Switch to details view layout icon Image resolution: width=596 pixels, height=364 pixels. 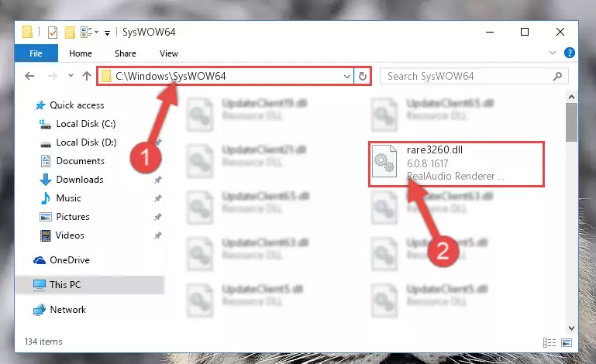pyautogui.click(x=549, y=343)
